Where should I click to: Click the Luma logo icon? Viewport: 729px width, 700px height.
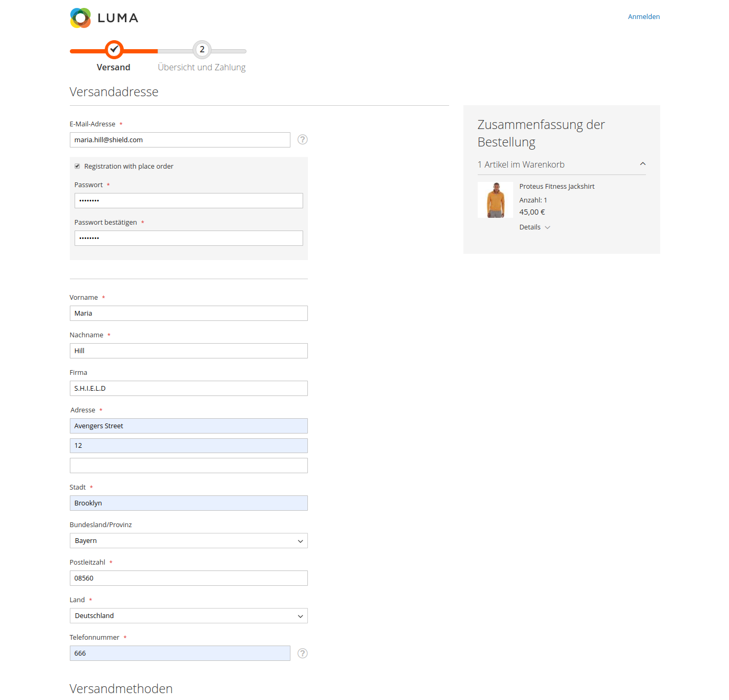[x=80, y=18]
